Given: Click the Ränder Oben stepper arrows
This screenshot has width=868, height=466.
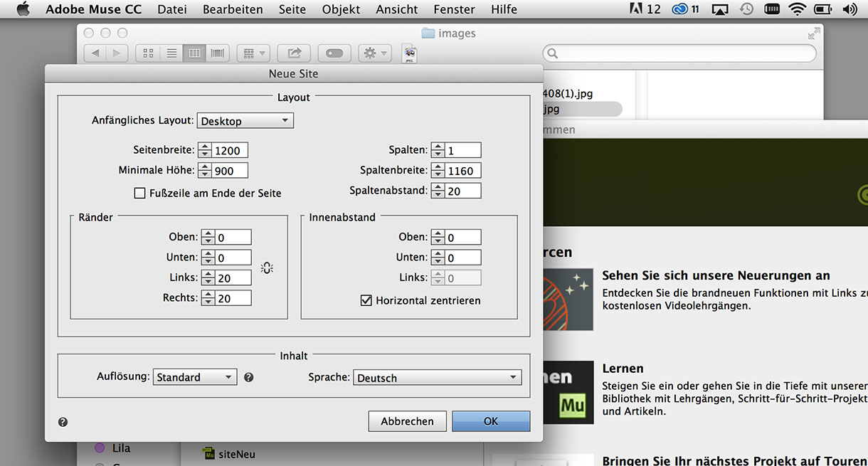Looking at the screenshot, I should tap(208, 237).
